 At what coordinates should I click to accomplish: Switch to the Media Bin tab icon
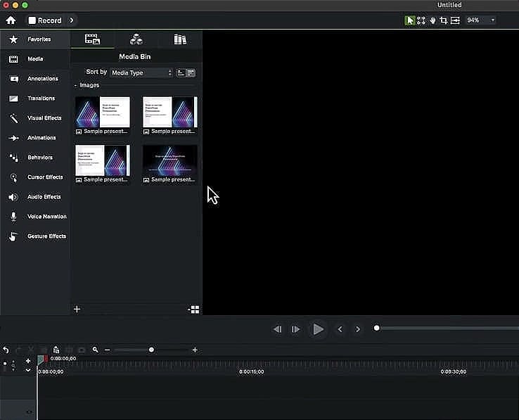tap(92, 39)
